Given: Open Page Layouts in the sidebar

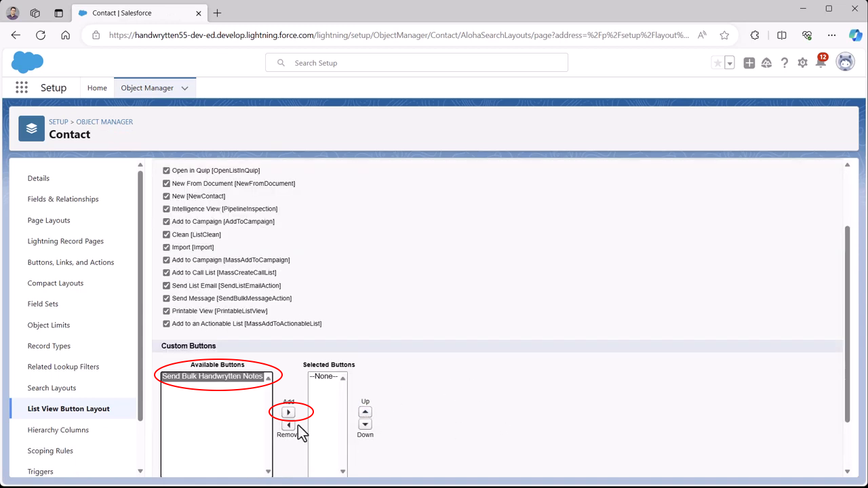Looking at the screenshot, I should [49, 220].
